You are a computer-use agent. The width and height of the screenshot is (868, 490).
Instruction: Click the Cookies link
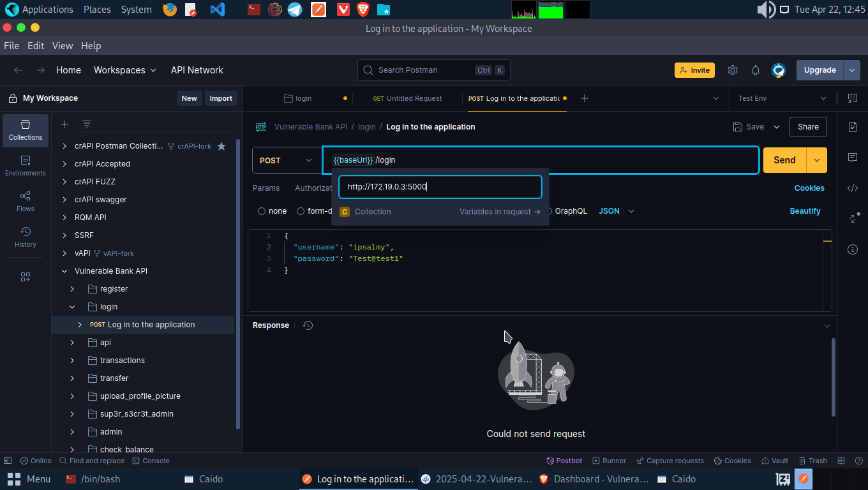809,188
